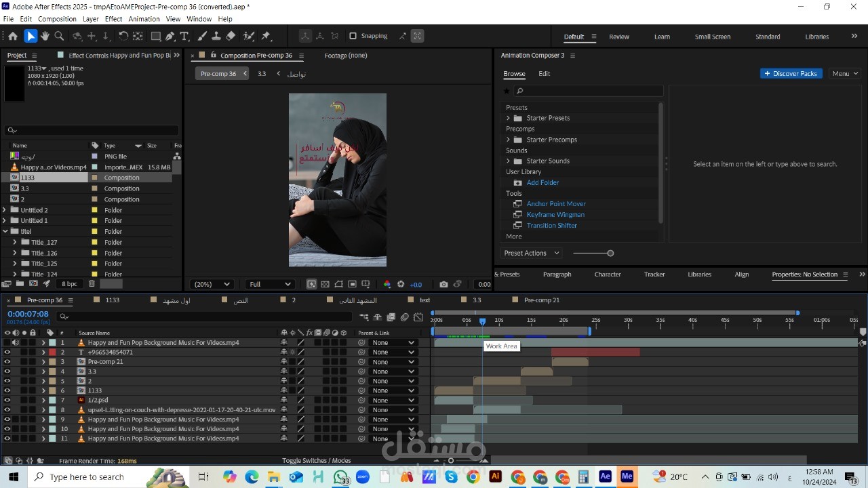Expand Untitled 2 folder in Project
The height and width of the screenshot is (488, 868).
(5, 210)
